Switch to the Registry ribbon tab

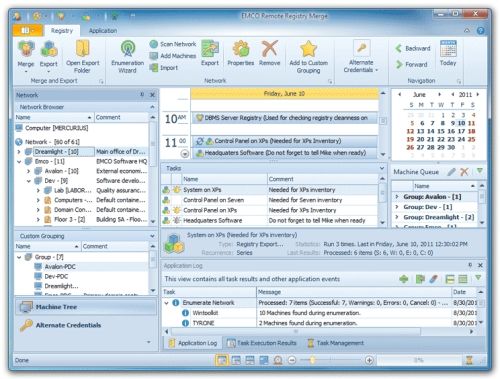pos(62,30)
